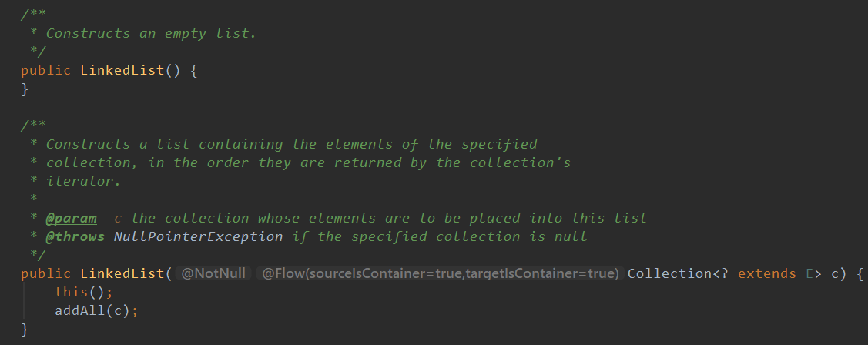Viewport: 868px width, 345px height.
Task: Click the word 'iterator.' in the comment
Action: tap(84, 181)
